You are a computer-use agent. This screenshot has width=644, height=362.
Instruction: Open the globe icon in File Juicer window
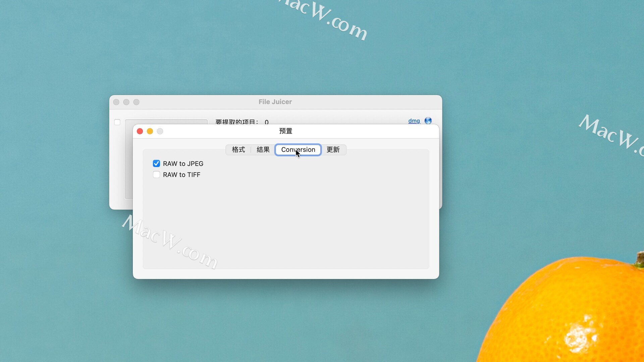(x=428, y=121)
